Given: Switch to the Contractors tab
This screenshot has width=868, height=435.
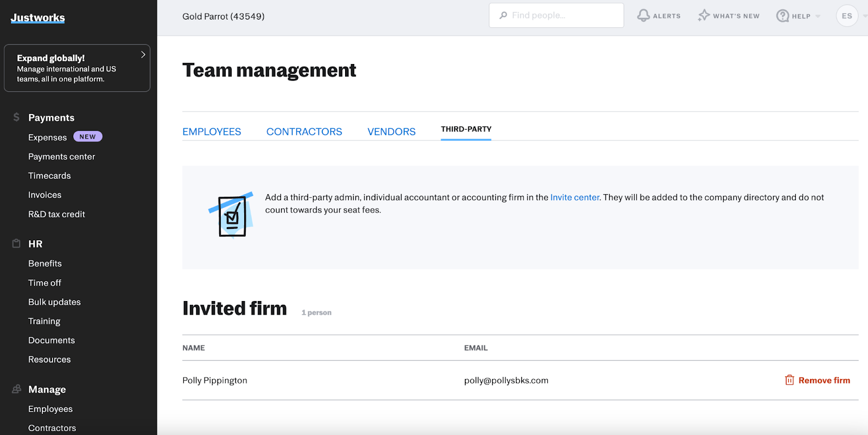Looking at the screenshot, I should point(304,132).
